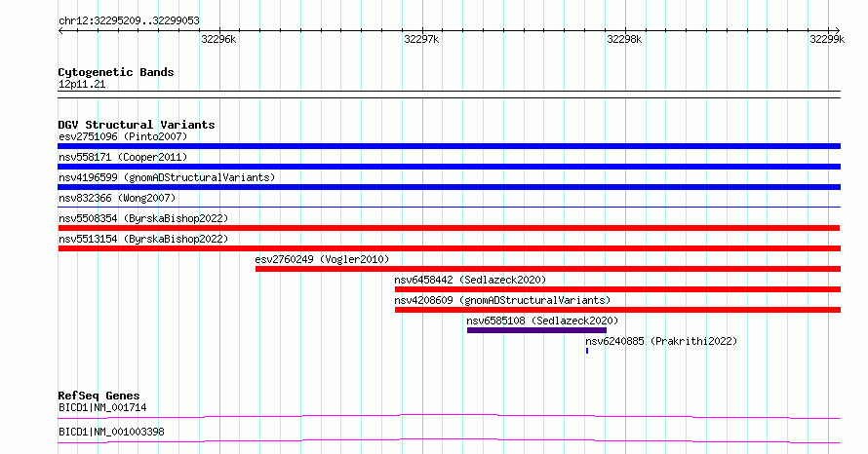This screenshot has height=454, width=868.
Task: Open the nsv6458442 (Sedlazeck2020) label
Action: pyautogui.click(x=470, y=280)
